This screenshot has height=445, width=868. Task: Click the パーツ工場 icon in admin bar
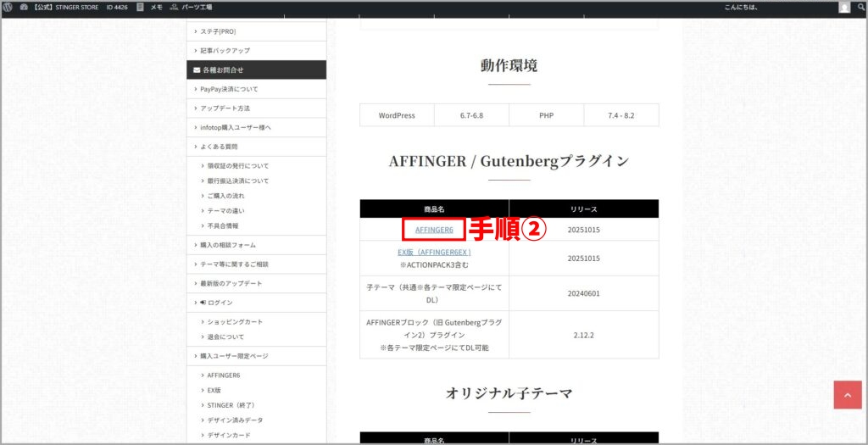click(175, 7)
